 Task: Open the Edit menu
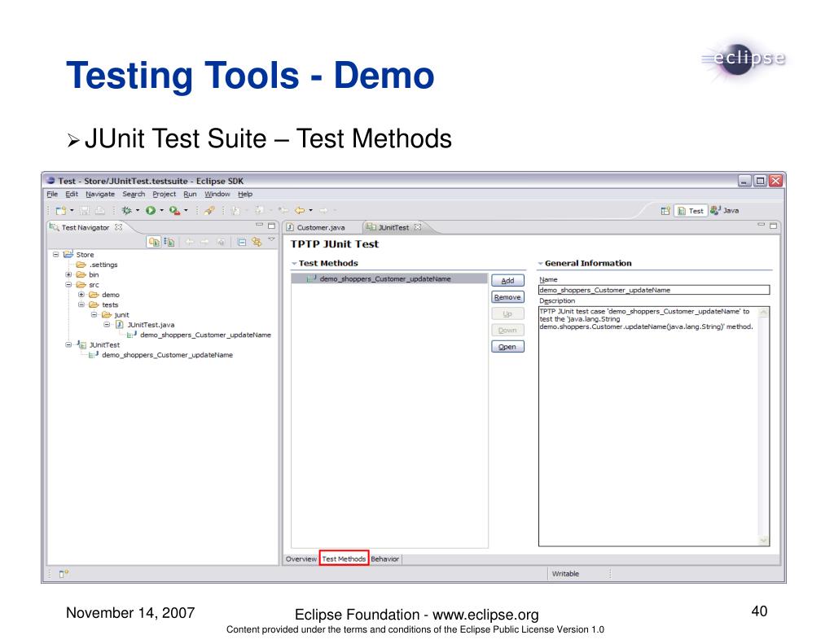pyautogui.click(x=72, y=194)
